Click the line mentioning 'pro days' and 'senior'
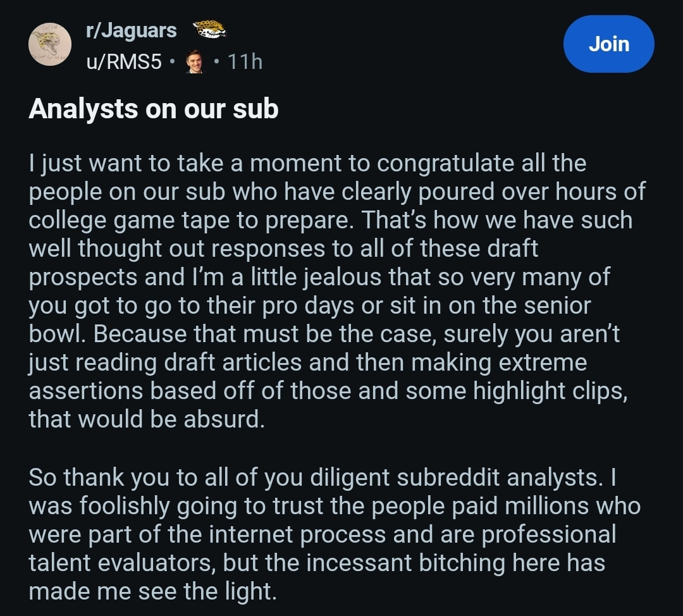The width and height of the screenshot is (683, 616). [x=310, y=305]
